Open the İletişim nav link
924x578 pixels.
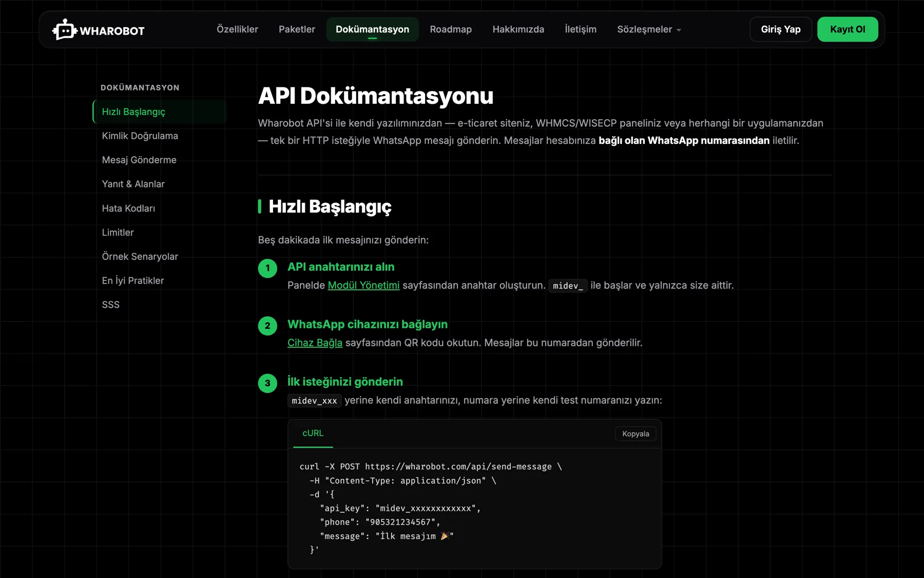coord(581,29)
